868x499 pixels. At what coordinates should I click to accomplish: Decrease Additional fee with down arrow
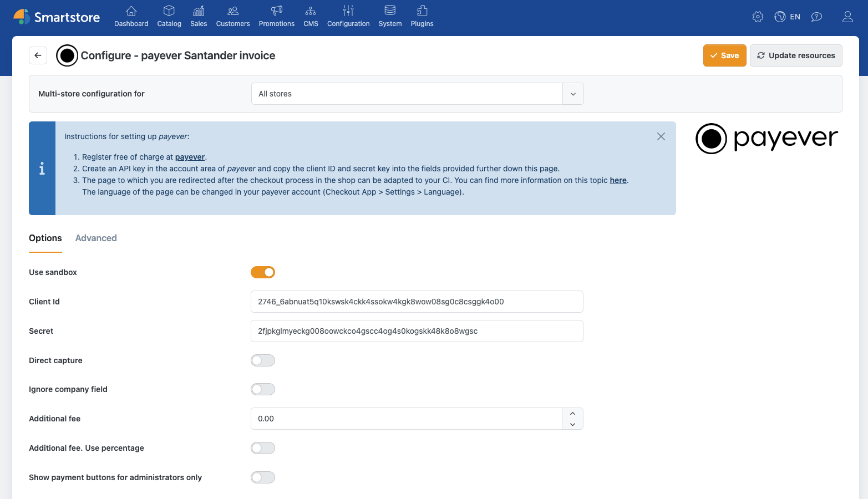572,424
